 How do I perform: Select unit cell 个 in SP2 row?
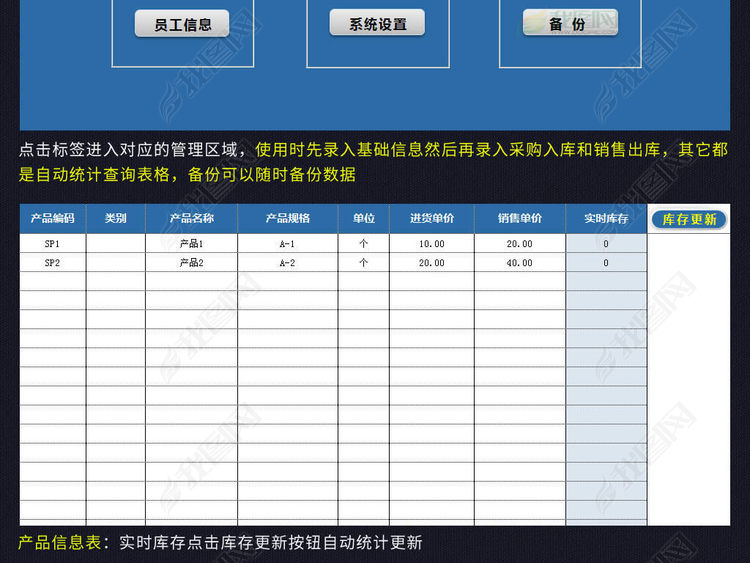tap(364, 263)
